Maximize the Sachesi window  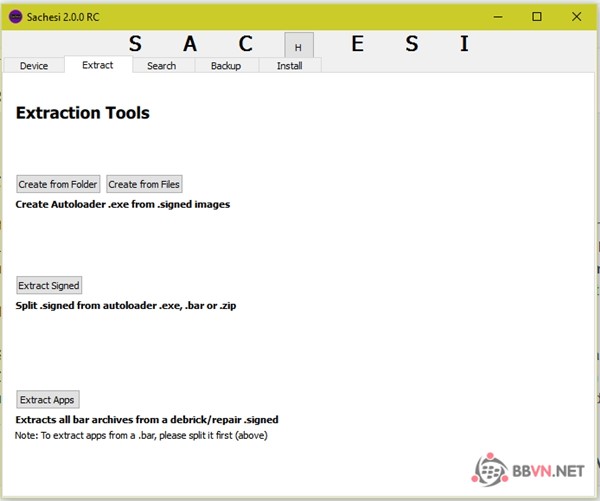click(x=537, y=16)
